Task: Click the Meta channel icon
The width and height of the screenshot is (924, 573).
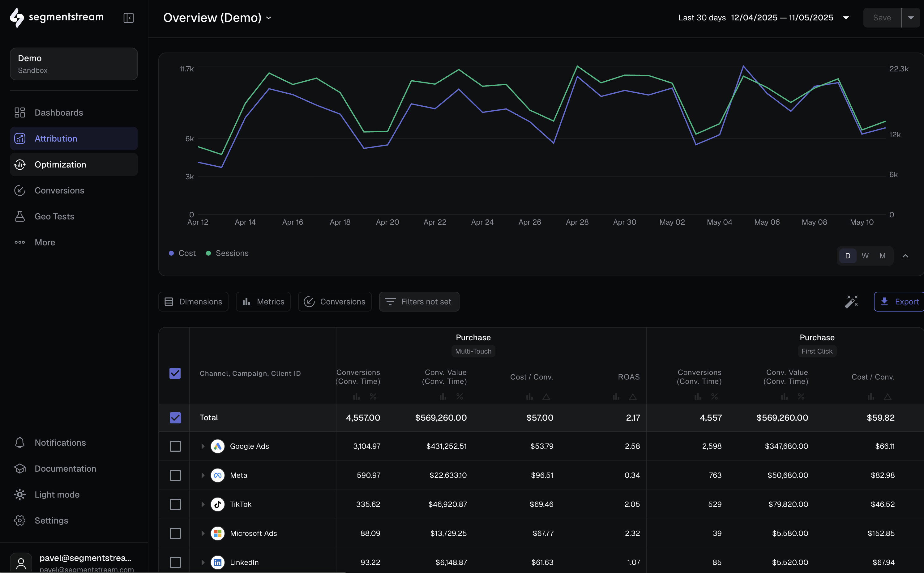Action: pyautogui.click(x=218, y=475)
